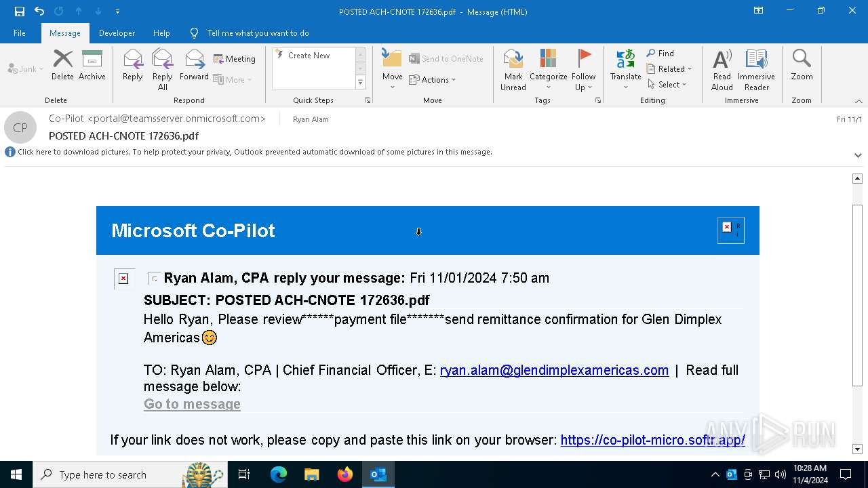Image resolution: width=868 pixels, height=488 pixels.
Task: Delete this message
Action: (x=62, y=66)
